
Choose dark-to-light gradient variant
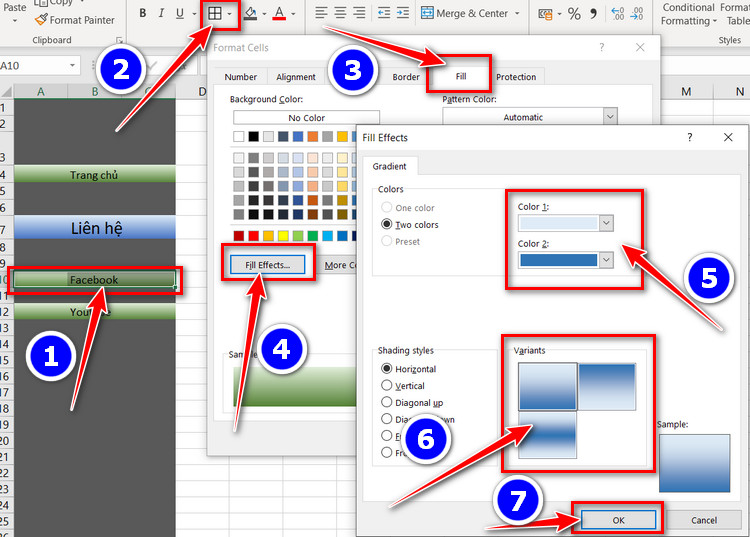pyautogui.click(x=607, y=386)
